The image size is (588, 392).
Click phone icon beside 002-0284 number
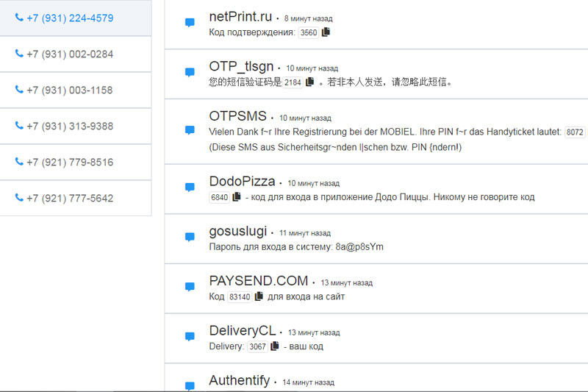(19, 53)
